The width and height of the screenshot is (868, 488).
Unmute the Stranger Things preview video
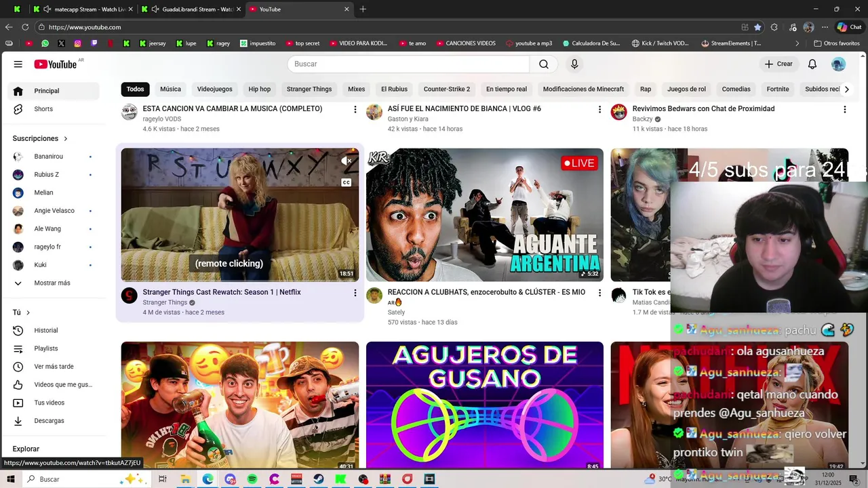click(x=346, y=161)
